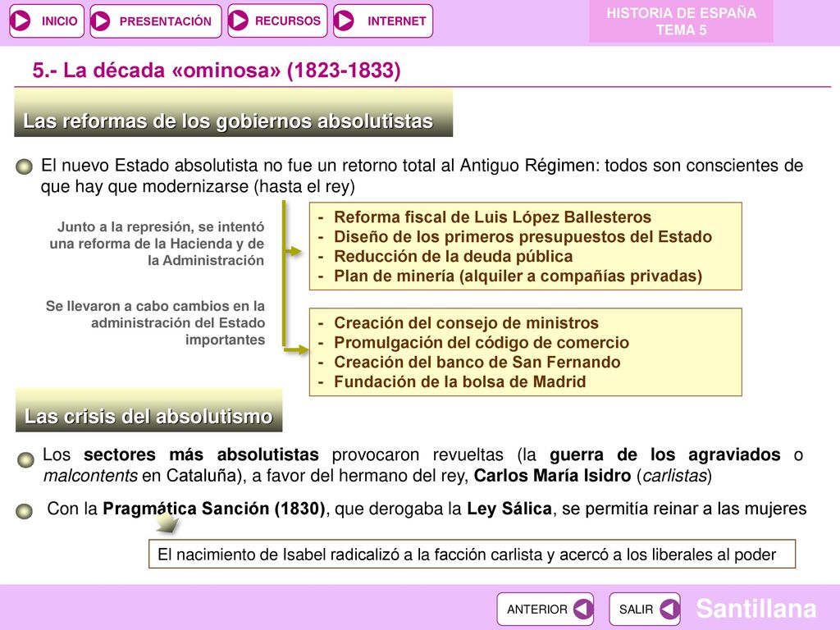Click the play arrow icon on INTERNET

tap(344, 21)
